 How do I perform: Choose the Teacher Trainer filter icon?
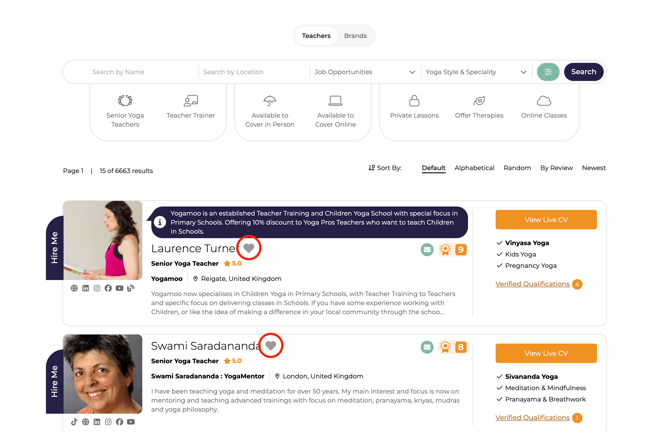(190, 101)
